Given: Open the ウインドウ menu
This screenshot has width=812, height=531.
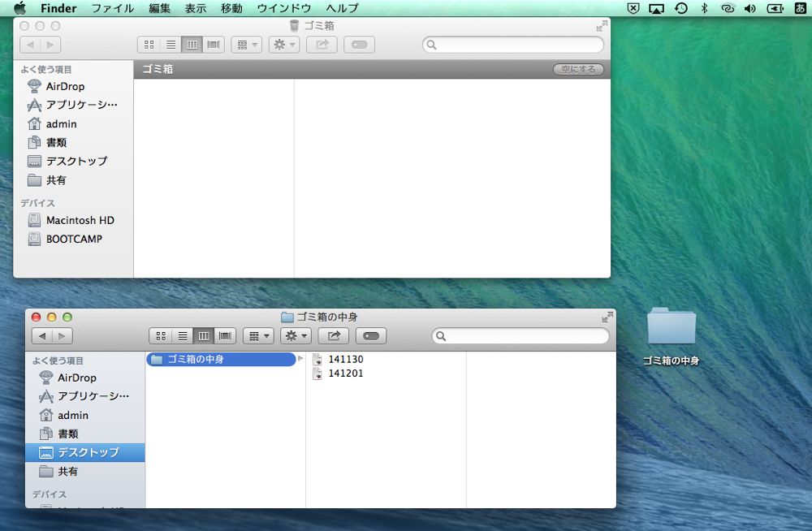Looking at the screenshot, I should (x=284, y=8).
